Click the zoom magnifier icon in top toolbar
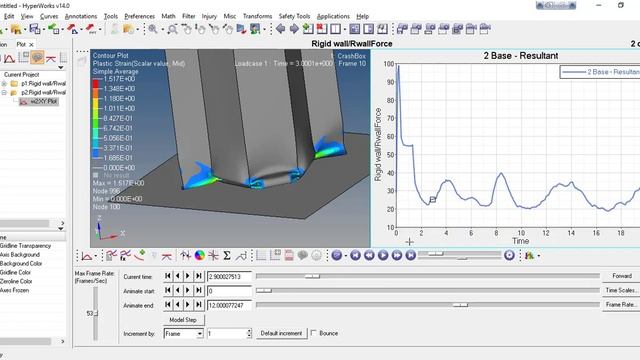 153,29
